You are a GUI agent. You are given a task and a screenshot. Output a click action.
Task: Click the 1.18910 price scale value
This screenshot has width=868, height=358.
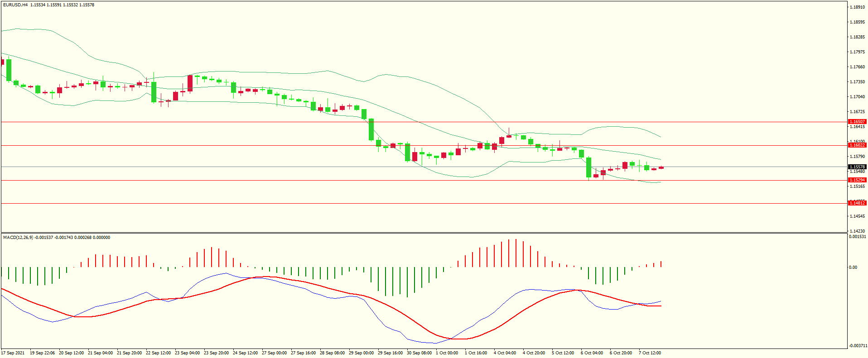[x=857, y=7]
